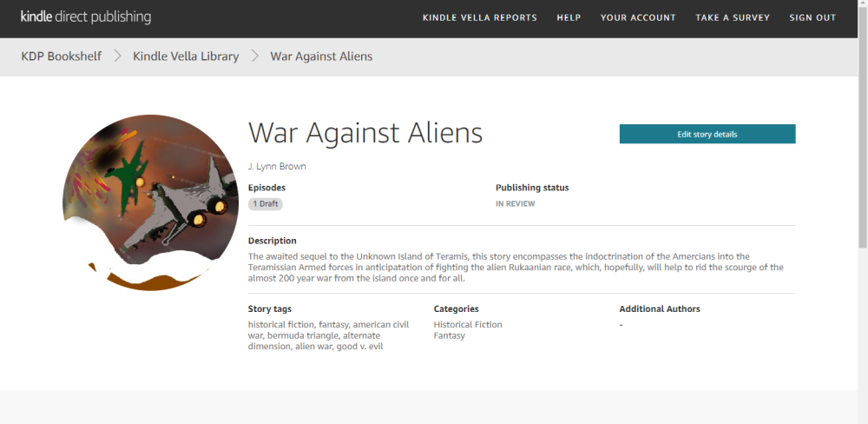Go back to Kindle Vella Library breadcrumb

click(186, 56)
